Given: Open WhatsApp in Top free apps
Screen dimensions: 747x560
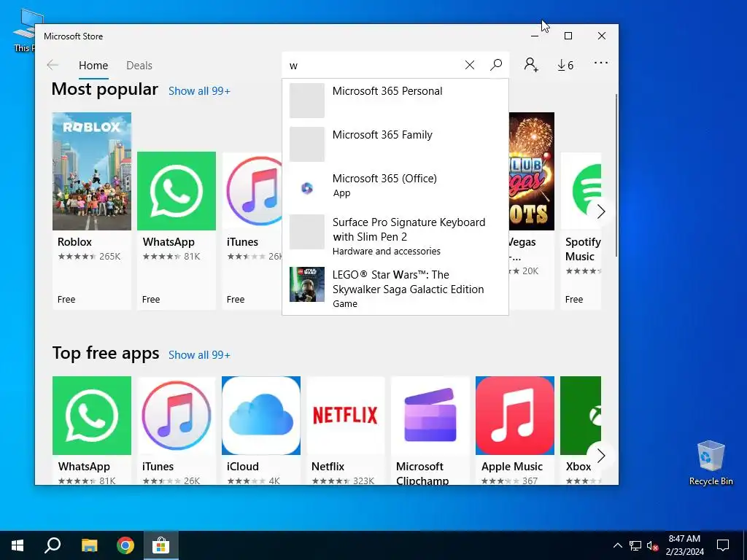Looking at the screenshot, I should (91, 430).
